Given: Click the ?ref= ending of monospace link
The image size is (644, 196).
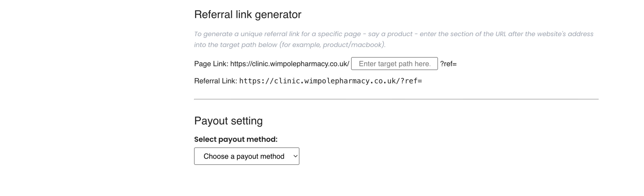Looking at the screenshot, I should pos(411,81).
